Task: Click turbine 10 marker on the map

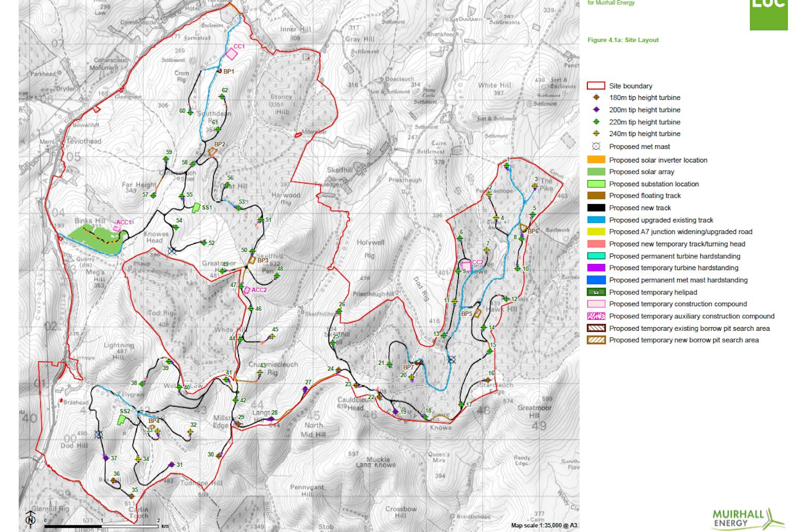Action: pyautogui.click(x=518, y=269)
